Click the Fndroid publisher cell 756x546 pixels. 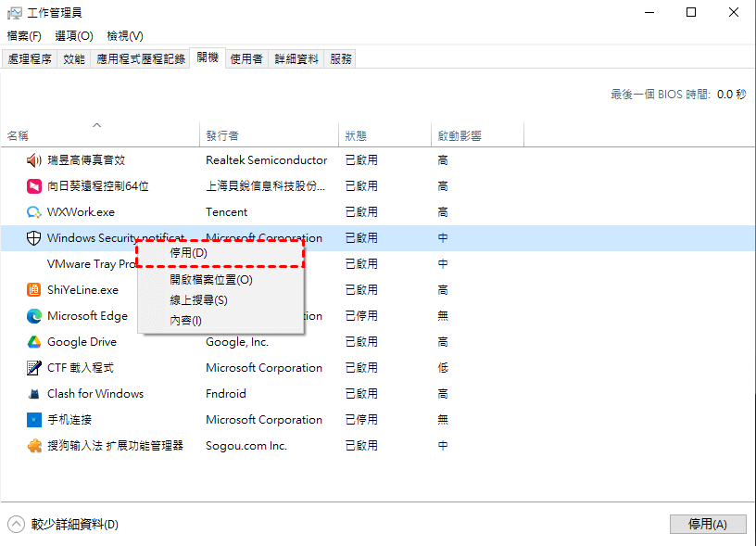point(226,394)
